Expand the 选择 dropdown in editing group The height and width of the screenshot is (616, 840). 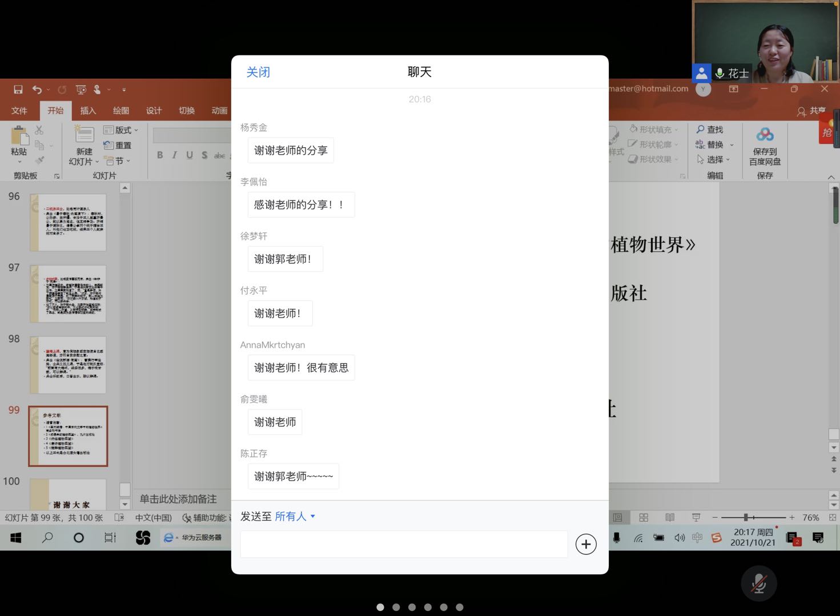[714, 159]
